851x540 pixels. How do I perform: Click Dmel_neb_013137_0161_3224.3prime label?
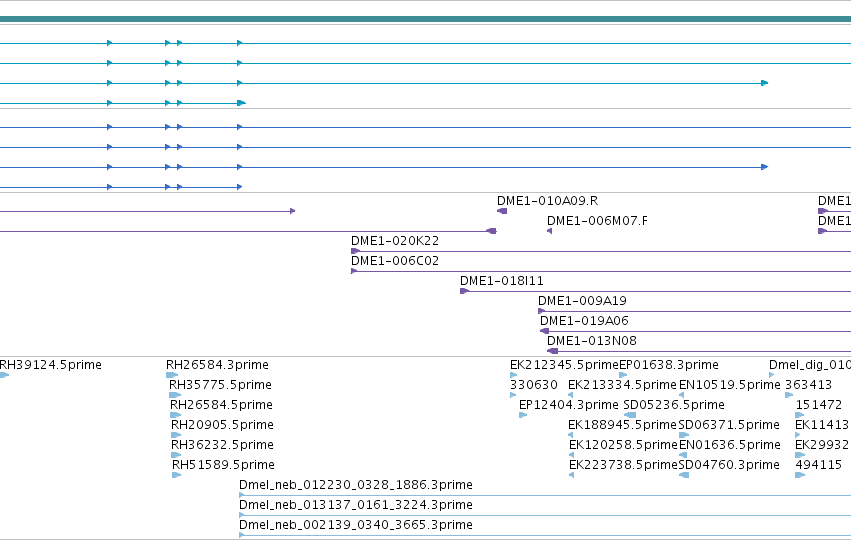click(x=355, y=505)
